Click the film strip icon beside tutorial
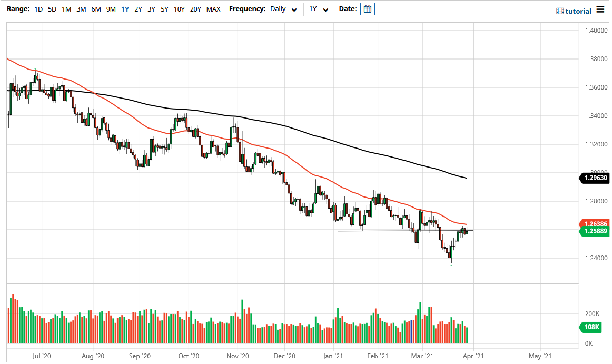 click(x=560, y=10)
